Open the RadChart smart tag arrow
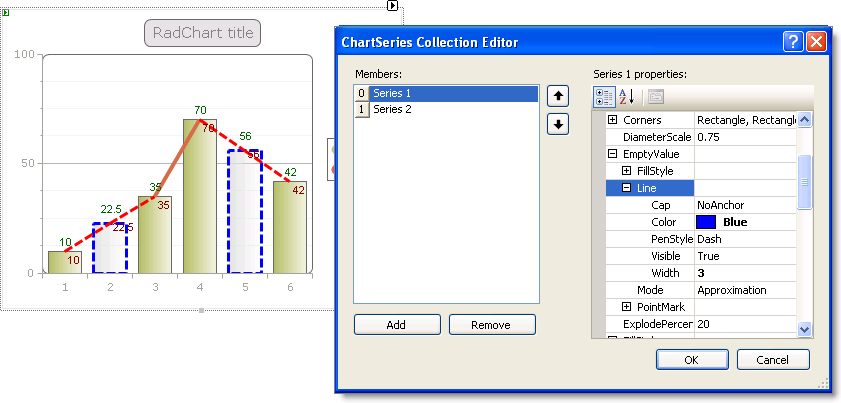This screenshot has height=403, width=841. (393, 5)
